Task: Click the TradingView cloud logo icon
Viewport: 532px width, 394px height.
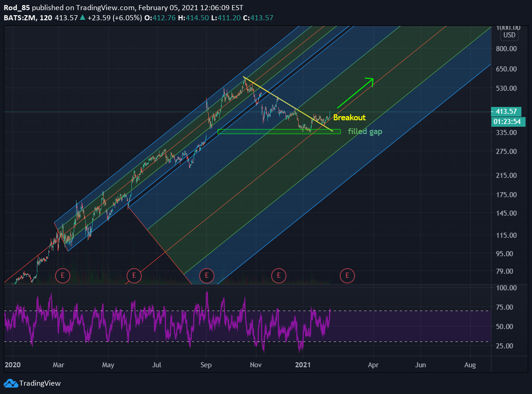Action: (x=11, y=383)
